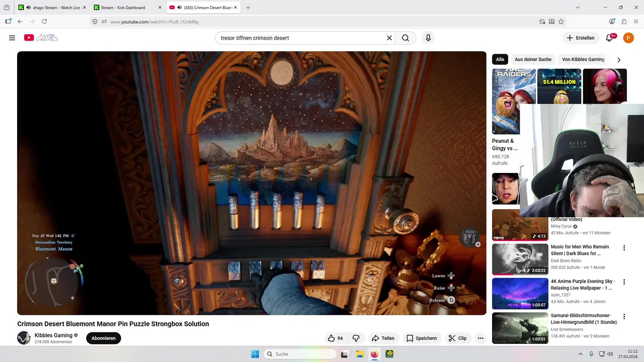The width and height of the screenshot is (644, 362).
Task: Open a new browser tab
Action: coord(248,8)
